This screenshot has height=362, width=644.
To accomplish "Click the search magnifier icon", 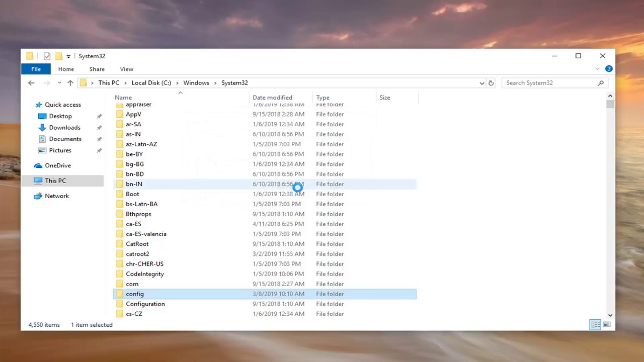I will [601, 83].
